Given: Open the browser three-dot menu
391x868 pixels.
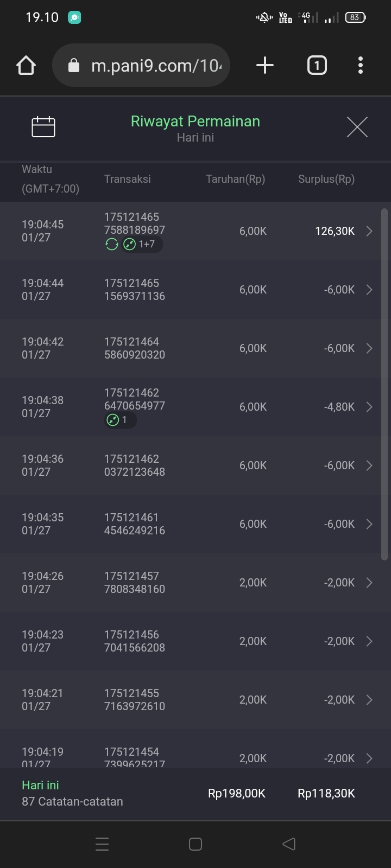Looking at the screenshot, I should 361,66.
